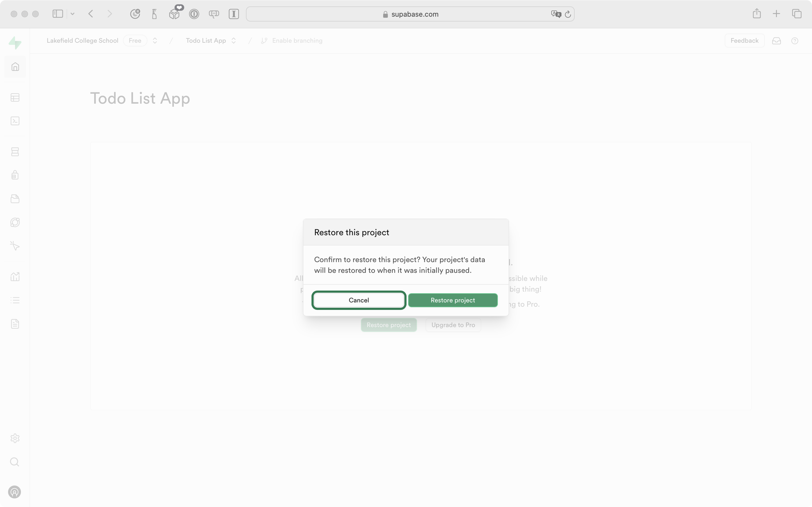The image size is (812, 507).
Task: Open the Reports chart icon
Action: [15, 276]
